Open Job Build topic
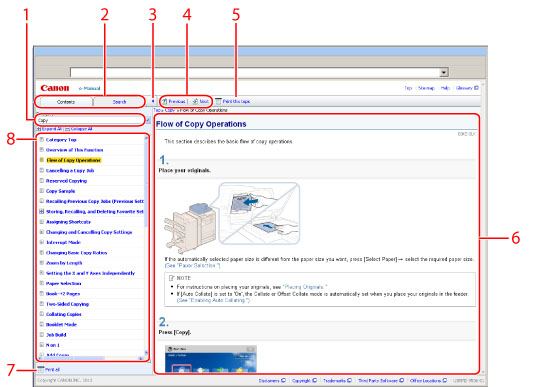Screen dimensions: 535x387 point(56,334)
